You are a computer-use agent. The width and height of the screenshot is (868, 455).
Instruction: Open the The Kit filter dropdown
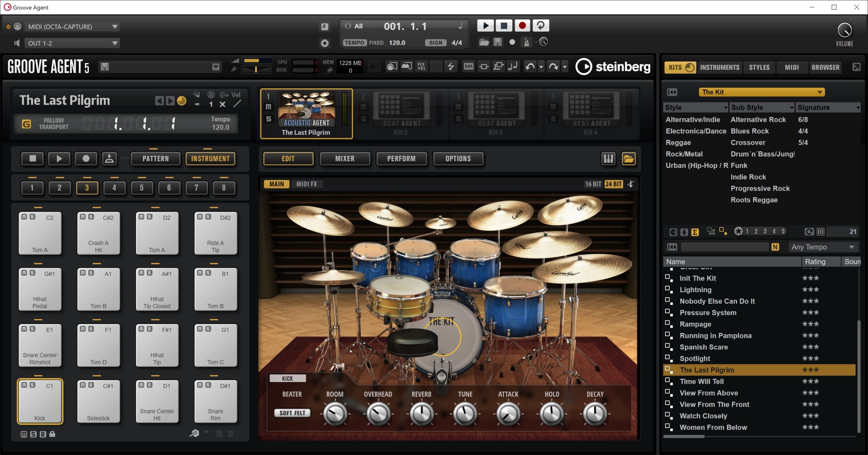click(x=761, y=92)
